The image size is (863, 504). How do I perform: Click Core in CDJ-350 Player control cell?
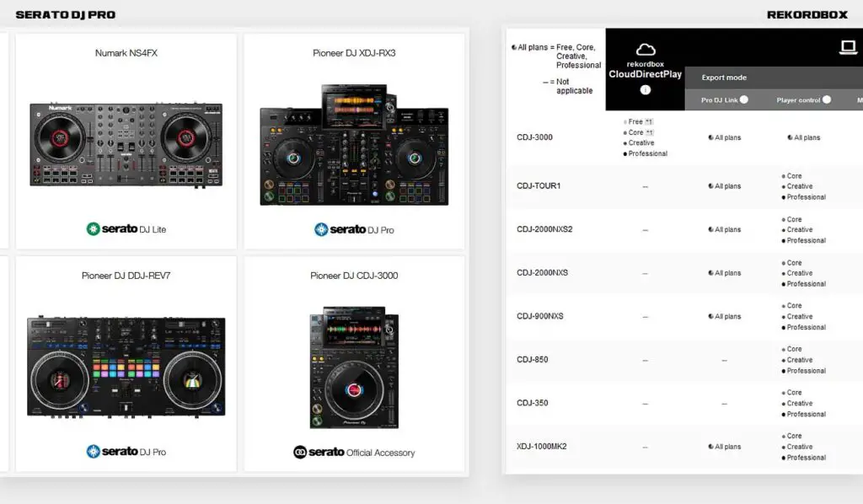[x=791, y=393]
